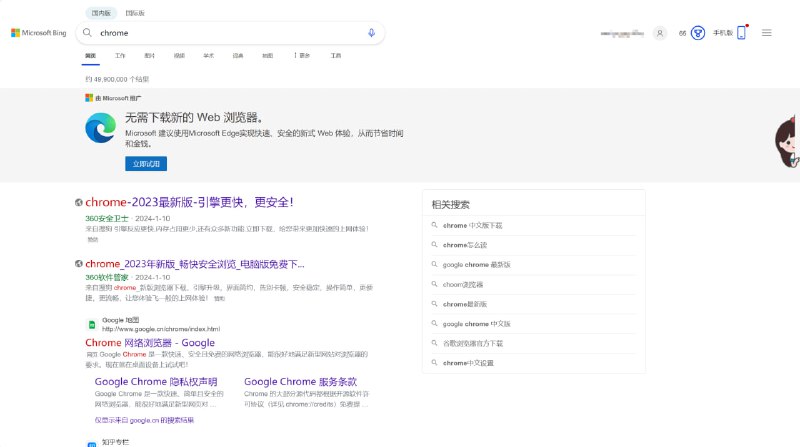Click search icon next to chrome怎么读

coord(434,244)
